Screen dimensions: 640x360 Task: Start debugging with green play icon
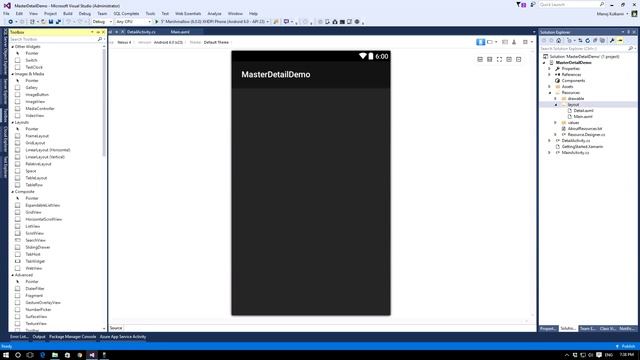pyautogui.click(x=156, y=22)
